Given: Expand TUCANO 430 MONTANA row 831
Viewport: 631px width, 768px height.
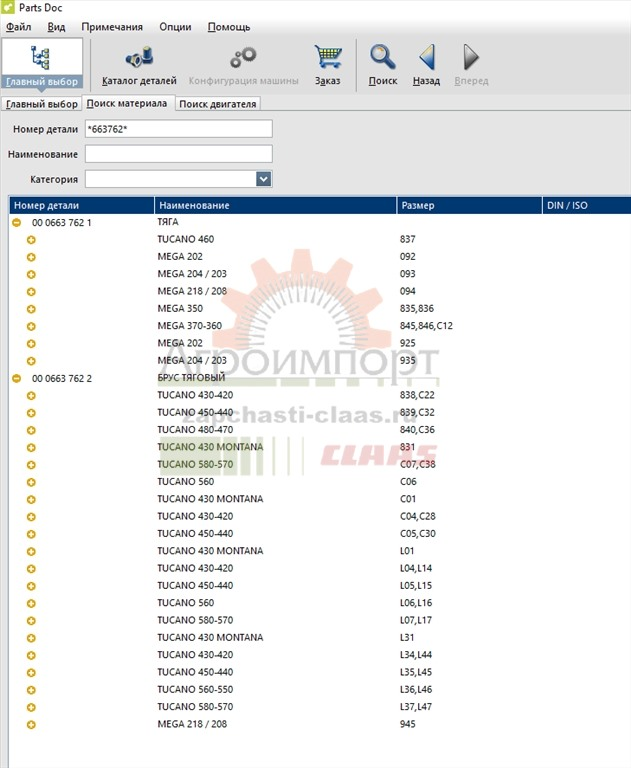Looking at the screenshot, I should tap(31, 448).
